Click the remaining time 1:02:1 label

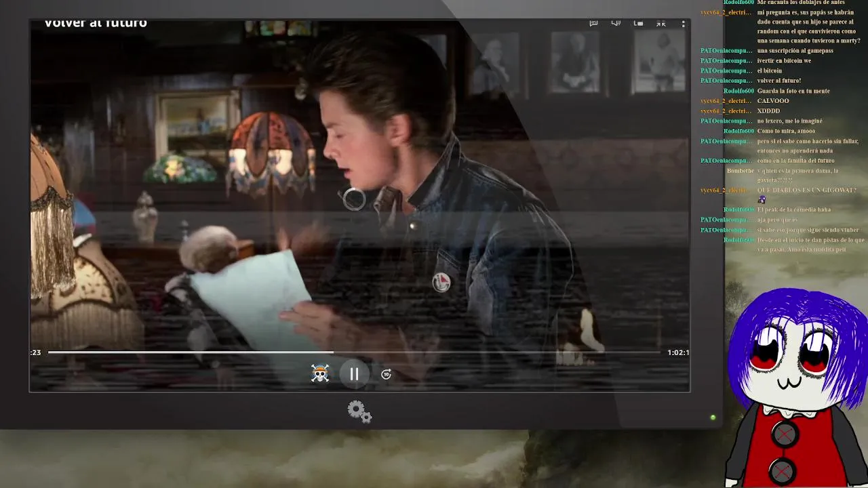click(678, 352)
